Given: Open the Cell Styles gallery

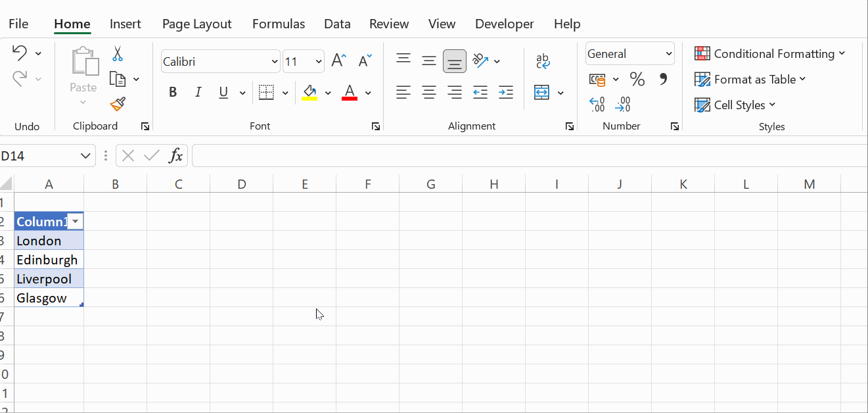Looking at the screenshot, I should tap(735, 105).
